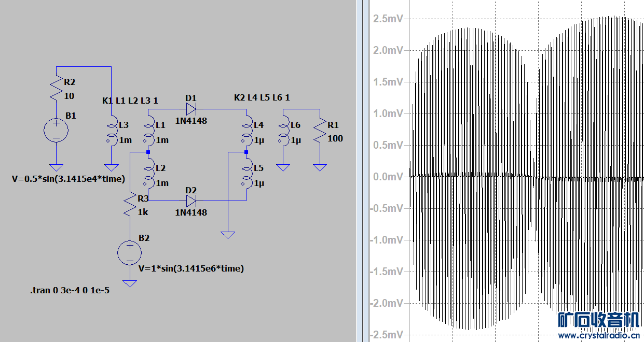Click D1's 1N4148 model label
This screenshot has width=644, height=342.
(191, 121)
